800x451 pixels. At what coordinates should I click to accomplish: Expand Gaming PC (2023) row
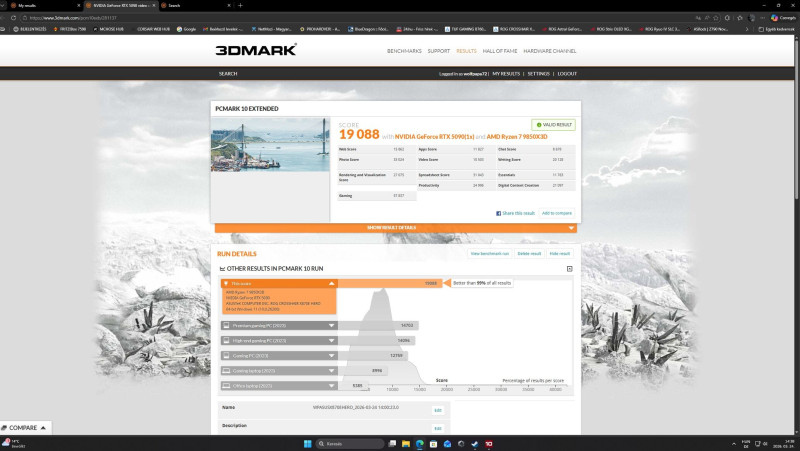click(279, 356)
